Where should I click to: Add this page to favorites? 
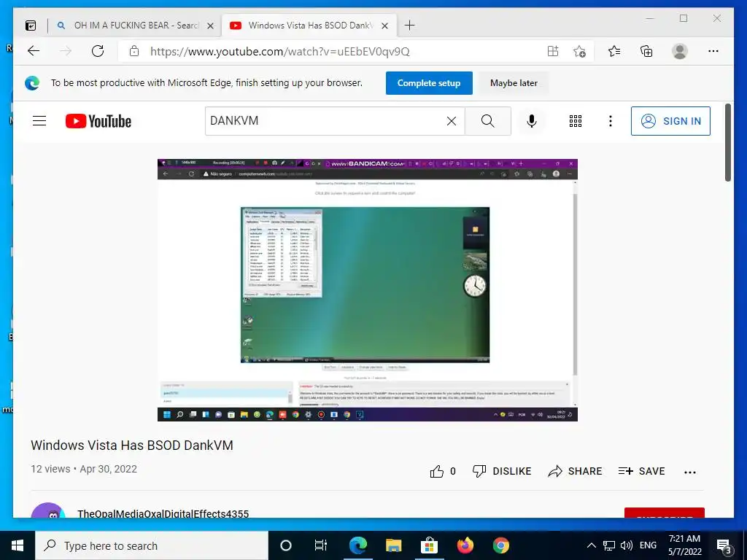[x=579, y=51]
